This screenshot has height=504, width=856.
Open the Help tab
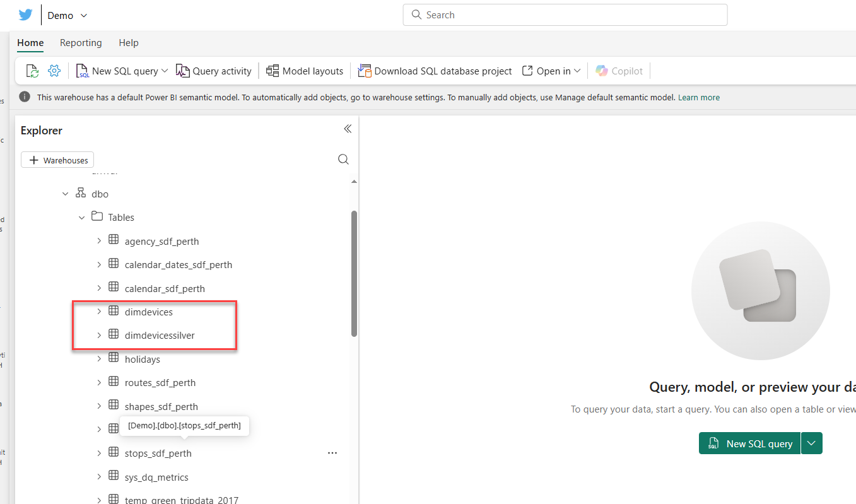tap(129, 43)
